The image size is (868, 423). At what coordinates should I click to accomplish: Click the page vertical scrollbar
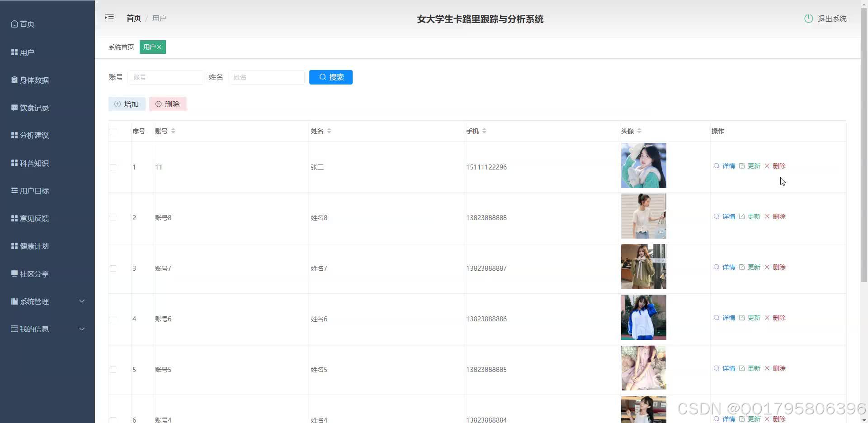coord(864,145)
